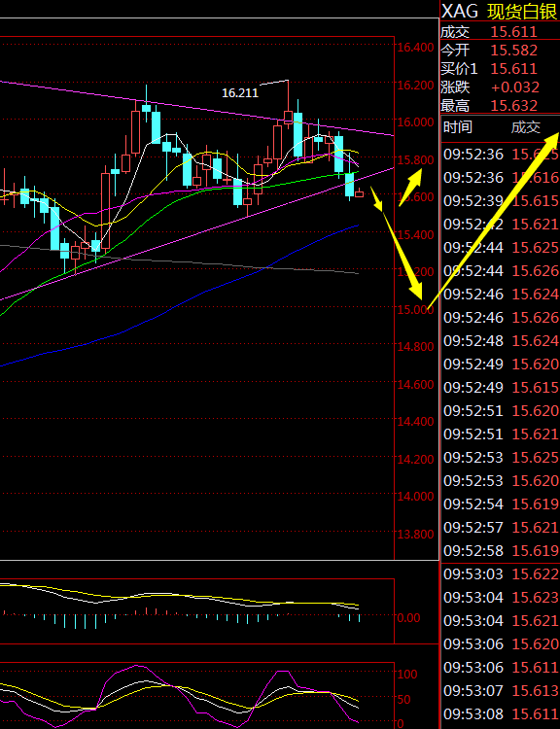Click the large downward yellow arrow annotation
This screenshot has height=729, width=560.
point(397,243)
